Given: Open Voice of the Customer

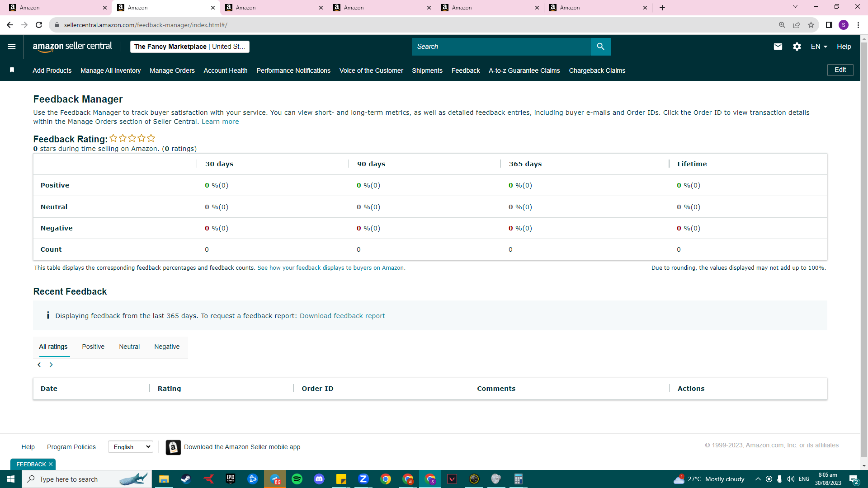Looking at the screenshot, I should [371, 70].
